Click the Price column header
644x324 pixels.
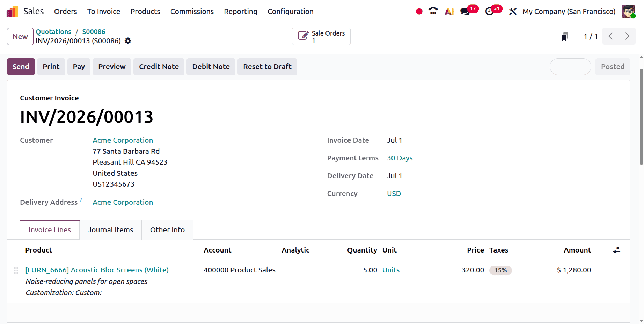coord(475,250)
